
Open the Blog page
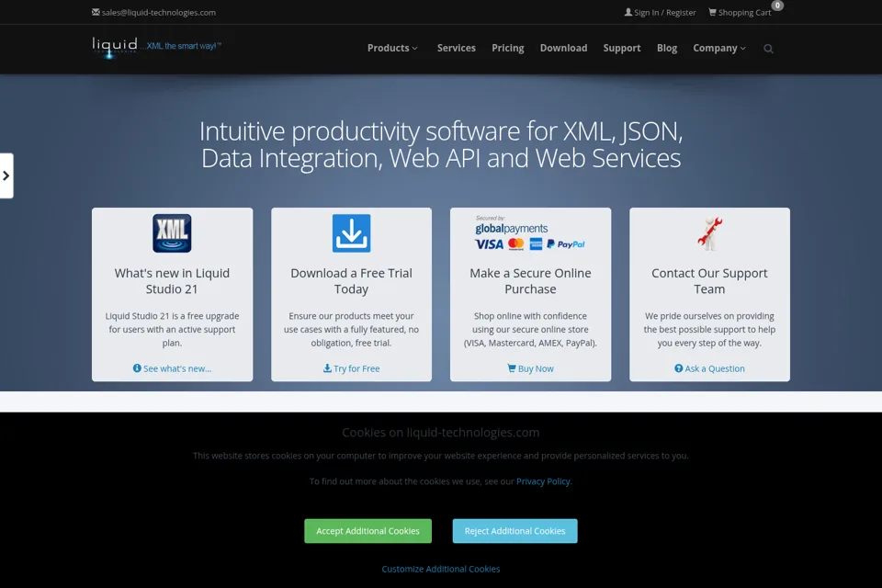667,49
